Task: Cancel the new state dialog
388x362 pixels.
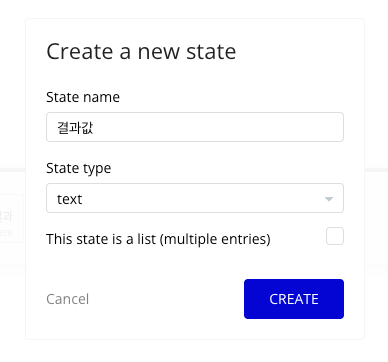Action: coord(68,299)
